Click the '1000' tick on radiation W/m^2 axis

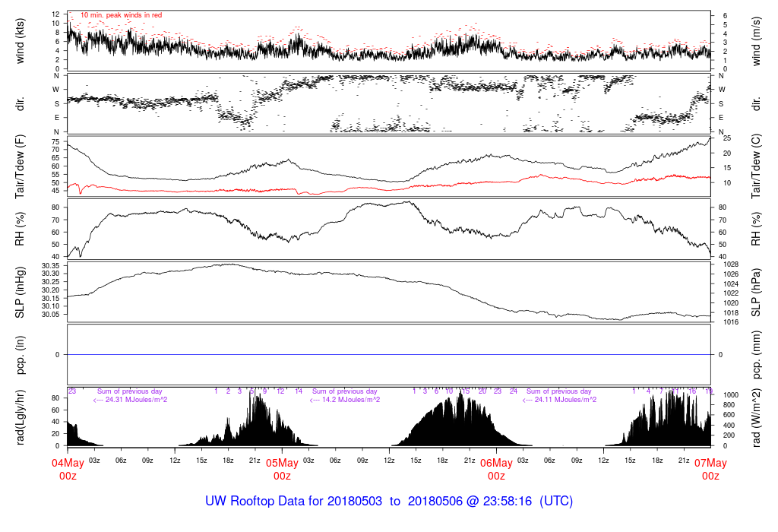pyautogui.click(x=731, y=395)
